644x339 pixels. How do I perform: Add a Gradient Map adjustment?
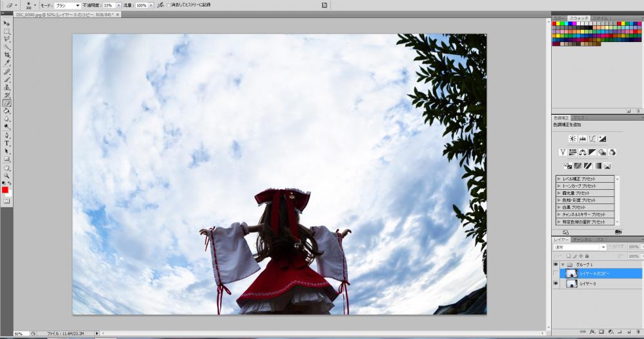[x=598, y=166]
